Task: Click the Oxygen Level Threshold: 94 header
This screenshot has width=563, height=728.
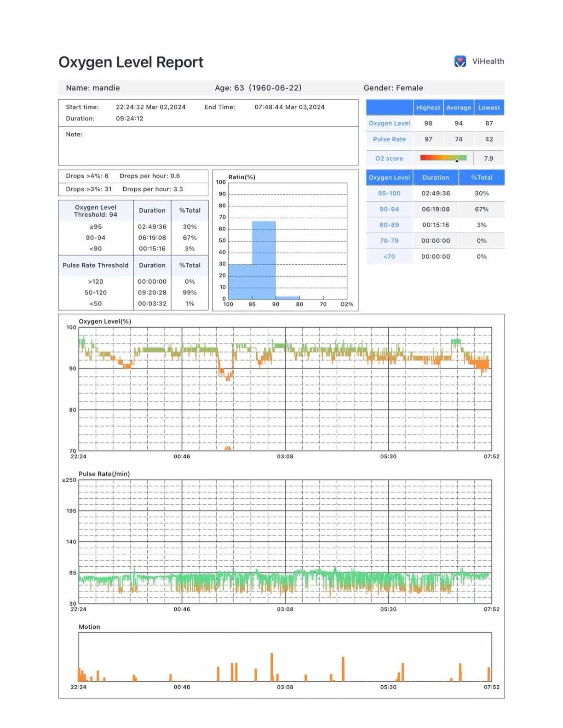Action: coord(96,211)
